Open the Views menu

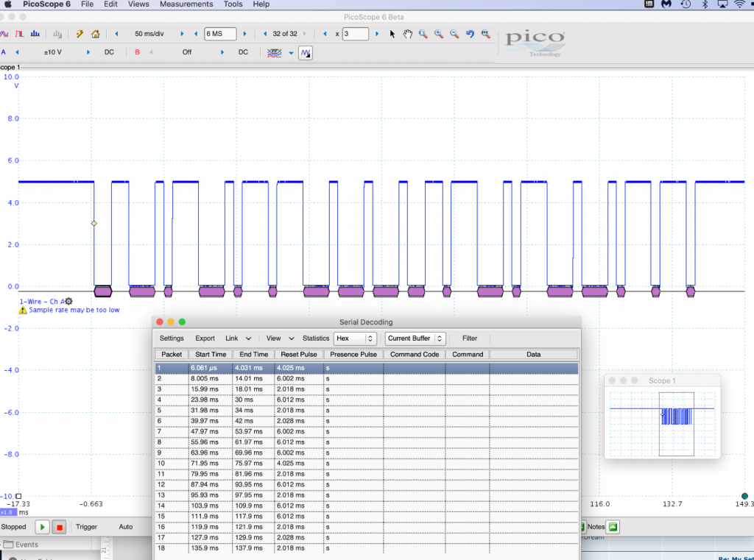138,4
